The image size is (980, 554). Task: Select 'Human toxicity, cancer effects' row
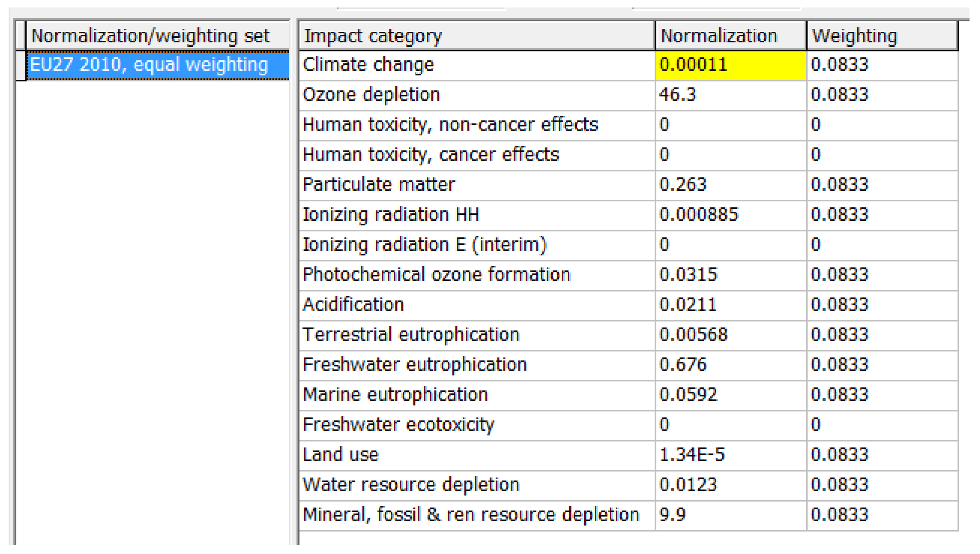[x=477, y=155]
